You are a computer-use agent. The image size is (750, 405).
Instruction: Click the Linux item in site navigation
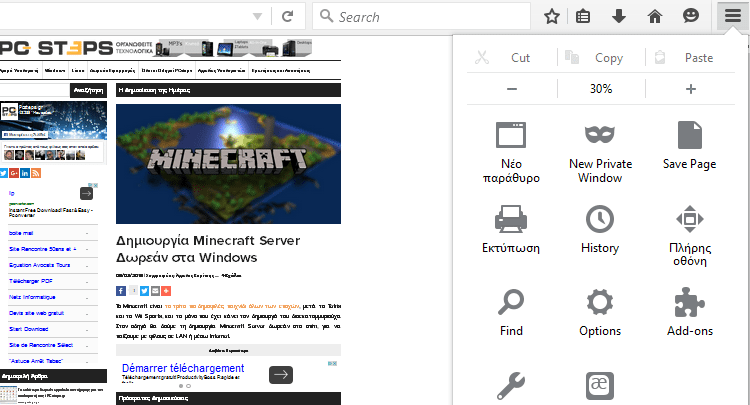point(78,70)
